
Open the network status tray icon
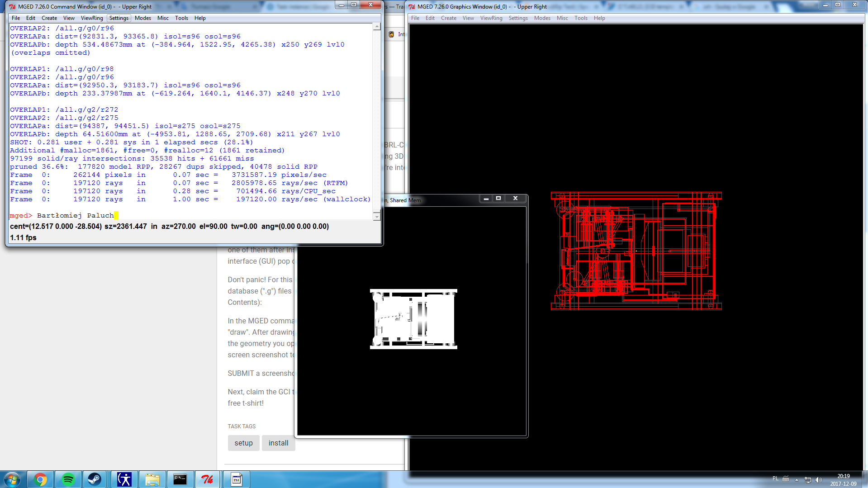(808, 479)
